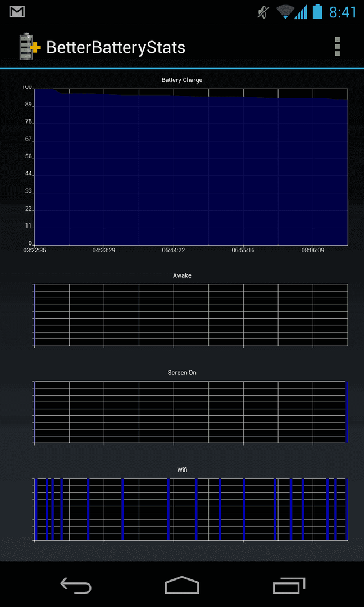
Task: Tap the Battery Charge chart title
Action: tap(182, 80)
